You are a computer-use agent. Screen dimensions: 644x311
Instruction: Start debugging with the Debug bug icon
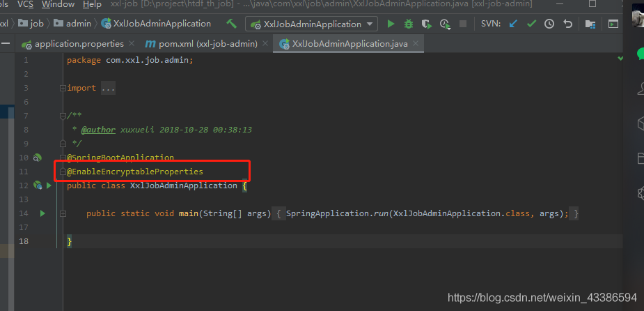click(409, 24)
